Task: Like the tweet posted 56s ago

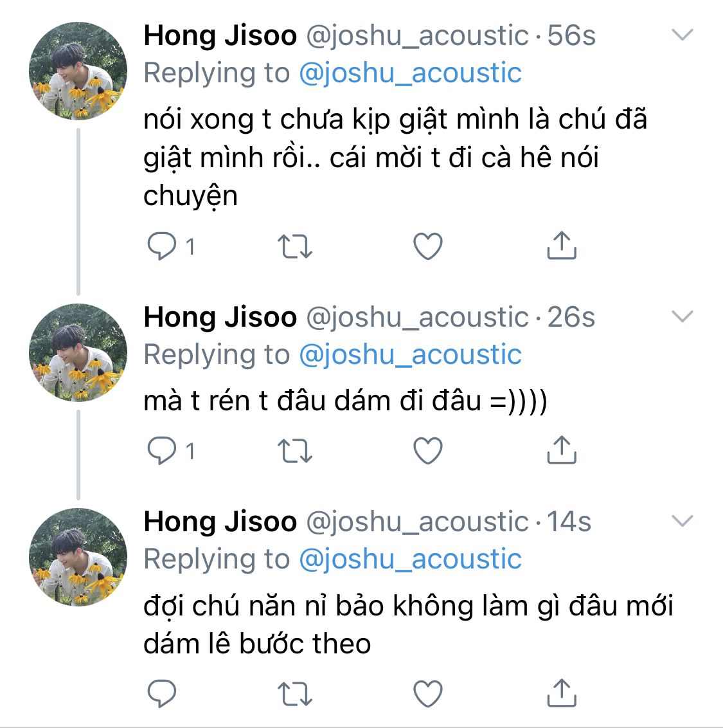Action: pyautogui.click(x=427, y=246)
